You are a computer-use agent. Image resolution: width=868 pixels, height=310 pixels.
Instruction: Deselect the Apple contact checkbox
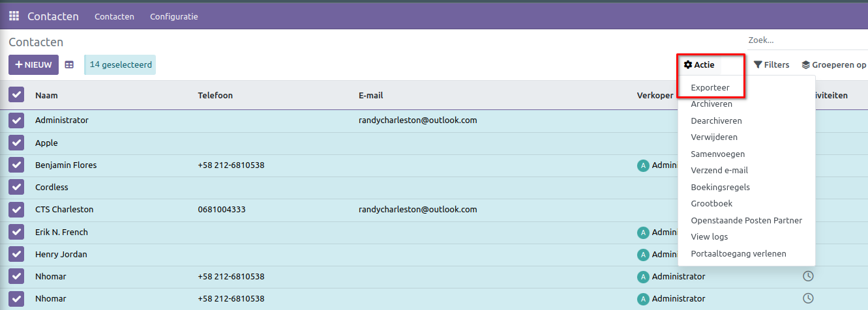click(16, 143)
